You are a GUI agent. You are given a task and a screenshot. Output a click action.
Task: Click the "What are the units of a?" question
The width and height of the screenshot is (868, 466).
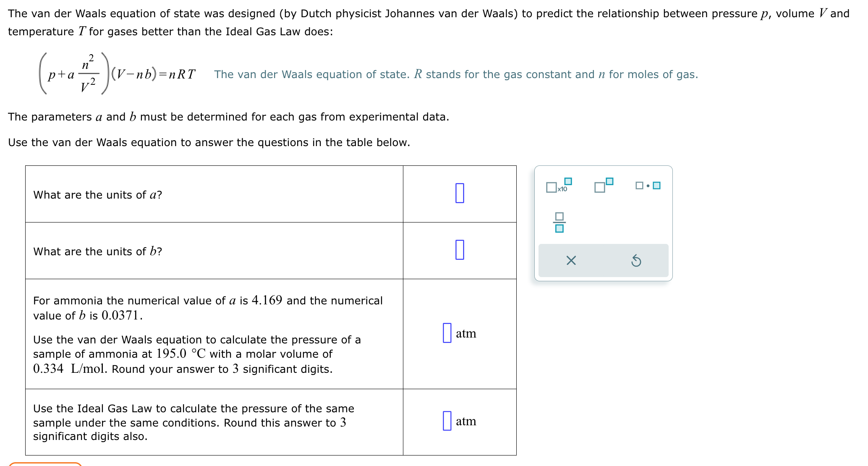click(x=98, y=195)
